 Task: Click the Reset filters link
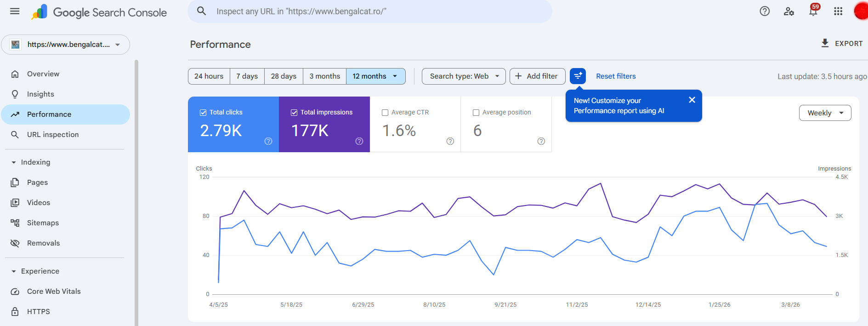click(x=616, y=76)
